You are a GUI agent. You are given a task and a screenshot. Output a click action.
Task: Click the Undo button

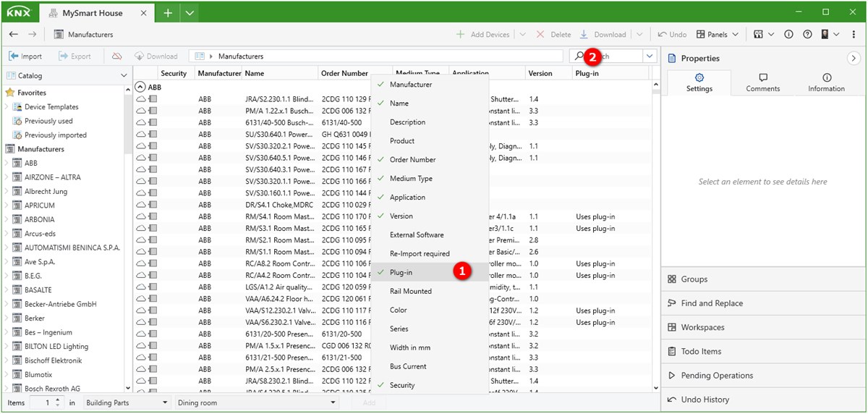(672, 34)
